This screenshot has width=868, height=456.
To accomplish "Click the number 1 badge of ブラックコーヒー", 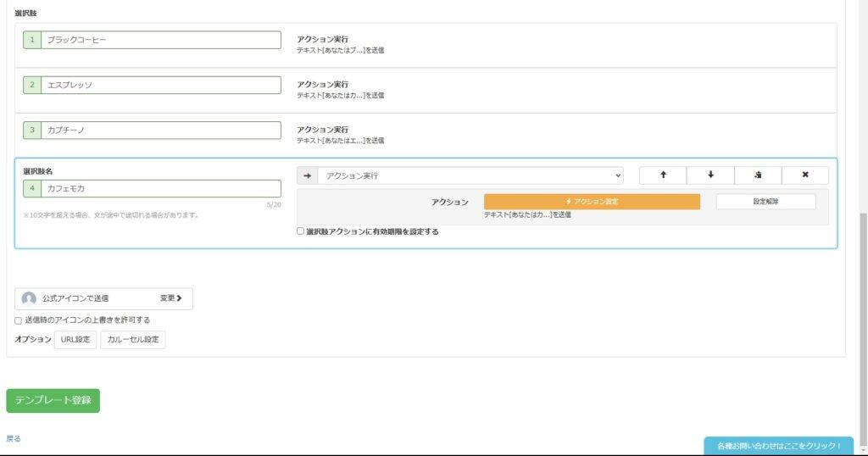I will [x=32, y=40].
